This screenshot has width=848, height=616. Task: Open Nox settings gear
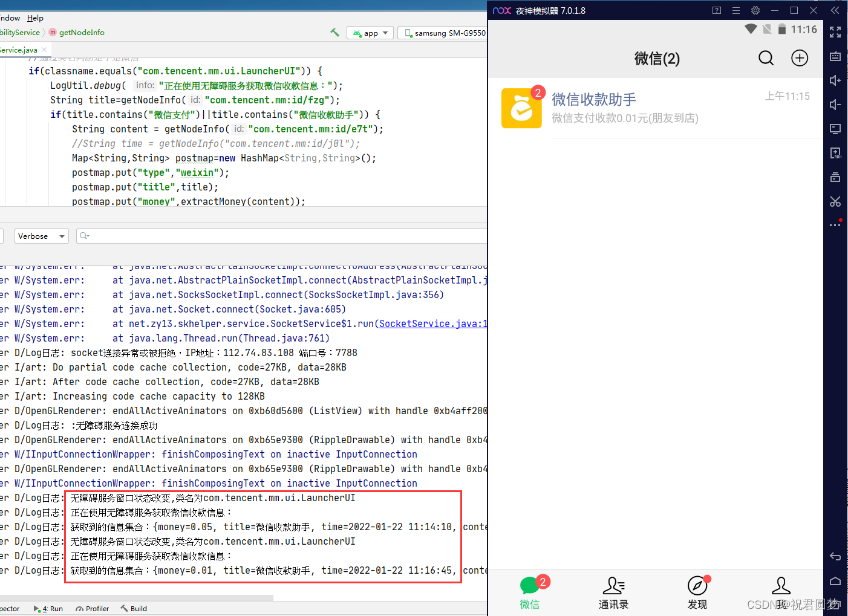tap(755, 10)
